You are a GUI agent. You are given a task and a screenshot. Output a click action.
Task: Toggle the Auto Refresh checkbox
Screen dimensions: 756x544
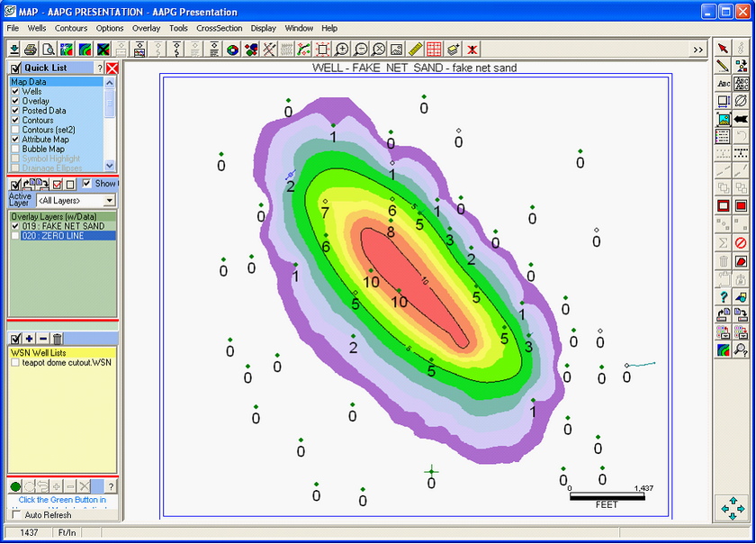(15, 515)
